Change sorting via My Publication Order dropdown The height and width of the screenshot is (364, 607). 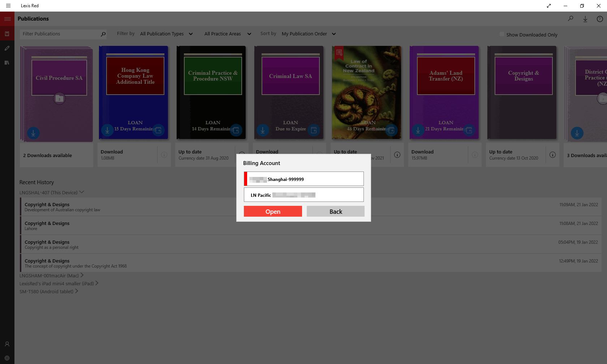click(x=308, y=34)
